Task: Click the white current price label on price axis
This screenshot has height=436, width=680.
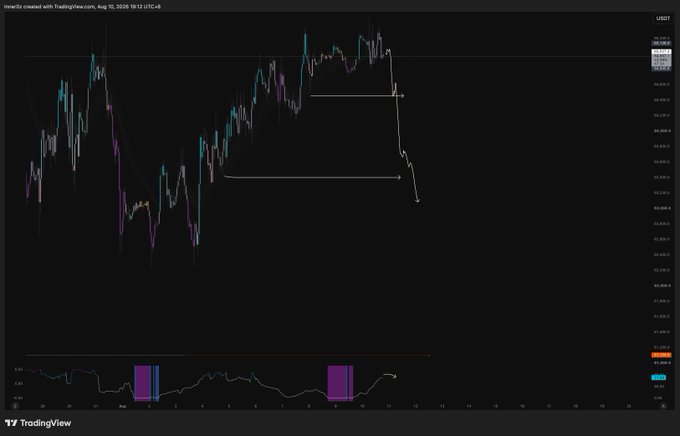Action: coord(662,52)
